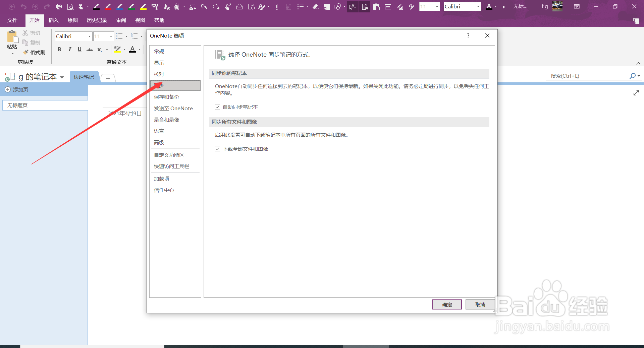
Task: Select the 高级 options category
Action: click(x=175, y=142)
